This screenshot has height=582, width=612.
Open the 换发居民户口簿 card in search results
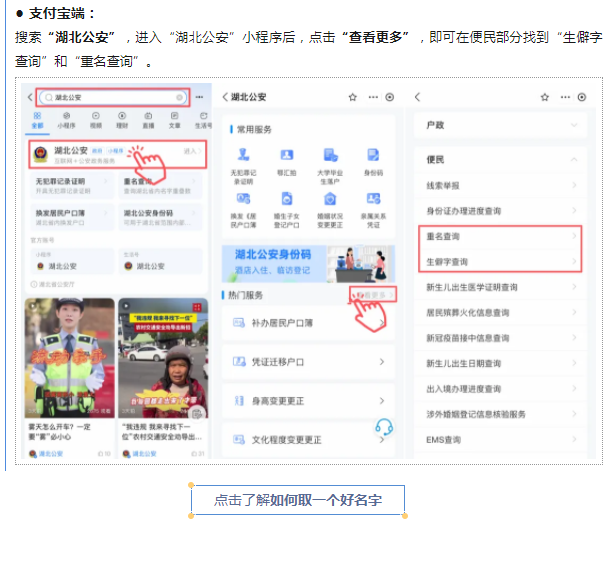[72, 217]
